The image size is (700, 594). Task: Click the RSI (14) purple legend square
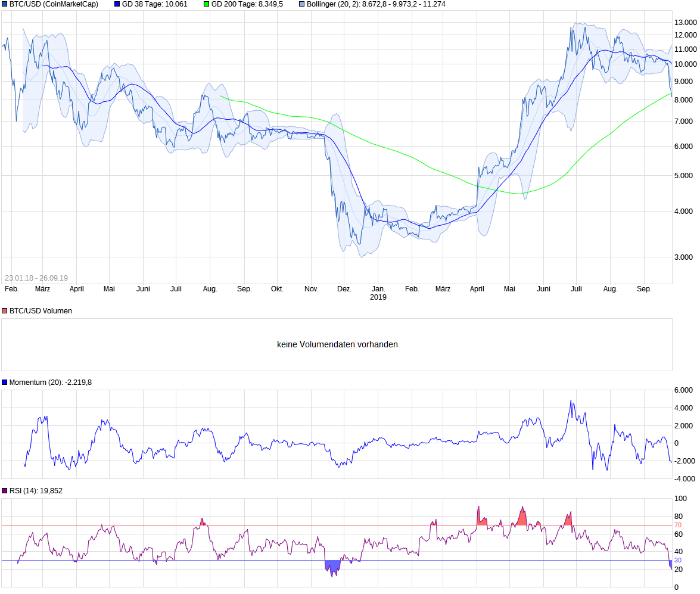click(x=4, y=491)
